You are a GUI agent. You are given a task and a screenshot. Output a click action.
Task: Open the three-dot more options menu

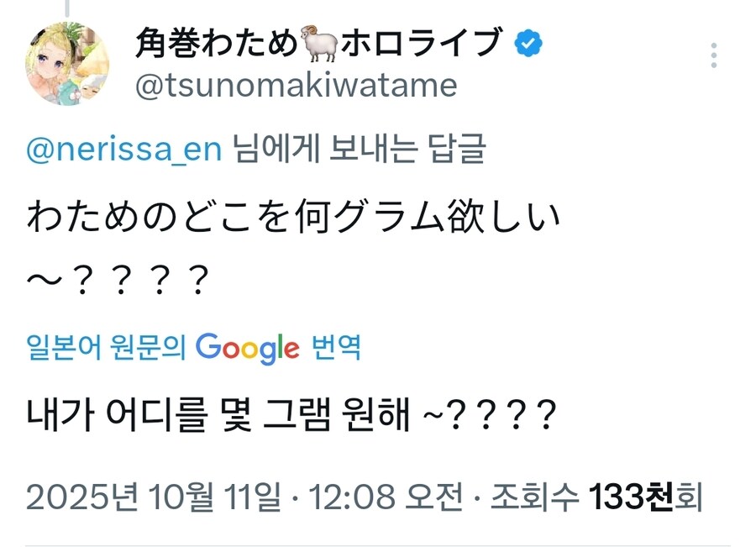coord(713,55)
